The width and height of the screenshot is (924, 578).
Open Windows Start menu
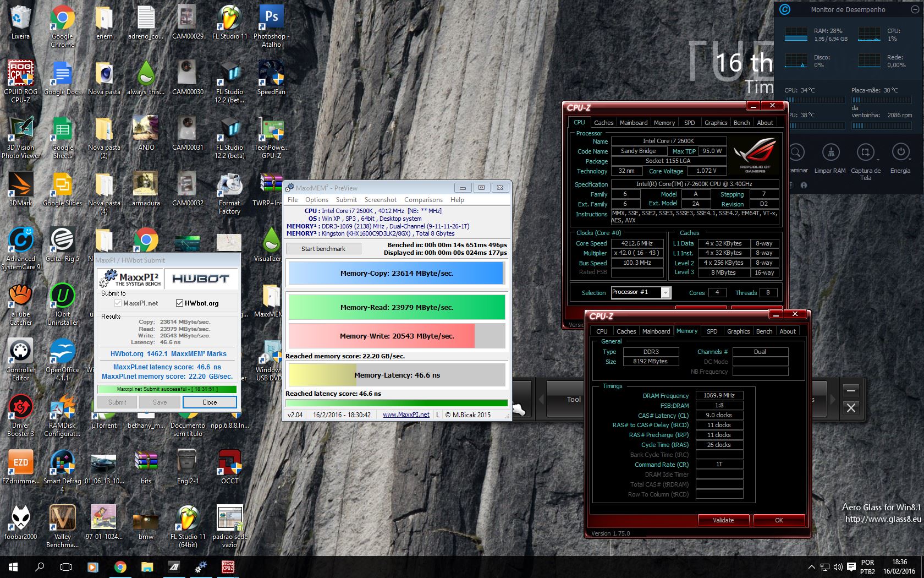[x=13, y=566]
